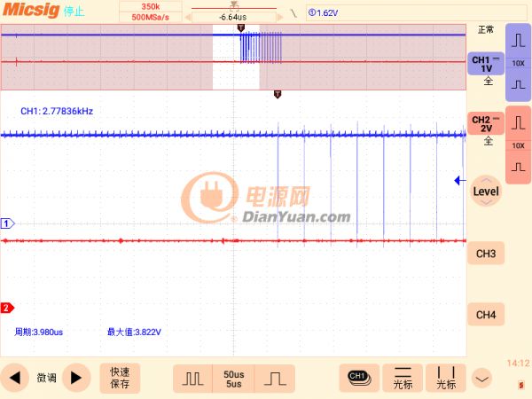Open CH1 1V channel settings

pos(486,64)
